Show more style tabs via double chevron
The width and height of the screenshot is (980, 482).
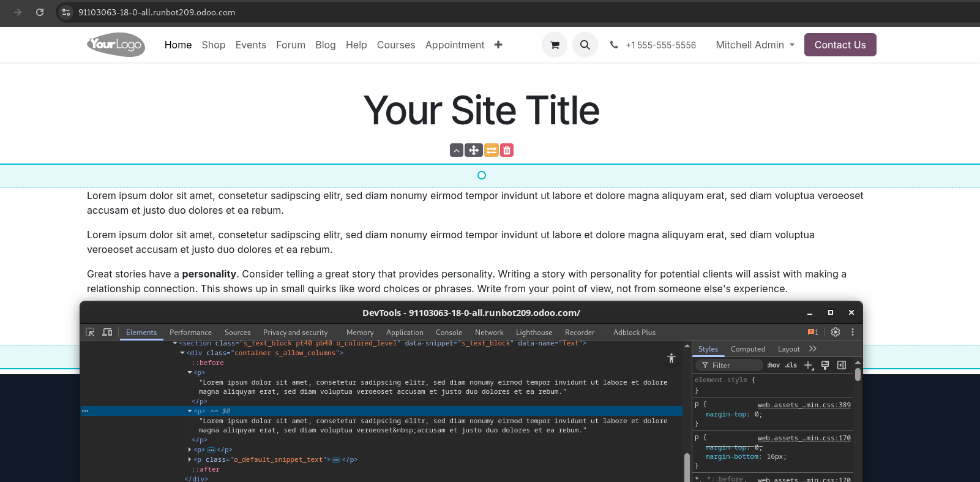(813, 348)
